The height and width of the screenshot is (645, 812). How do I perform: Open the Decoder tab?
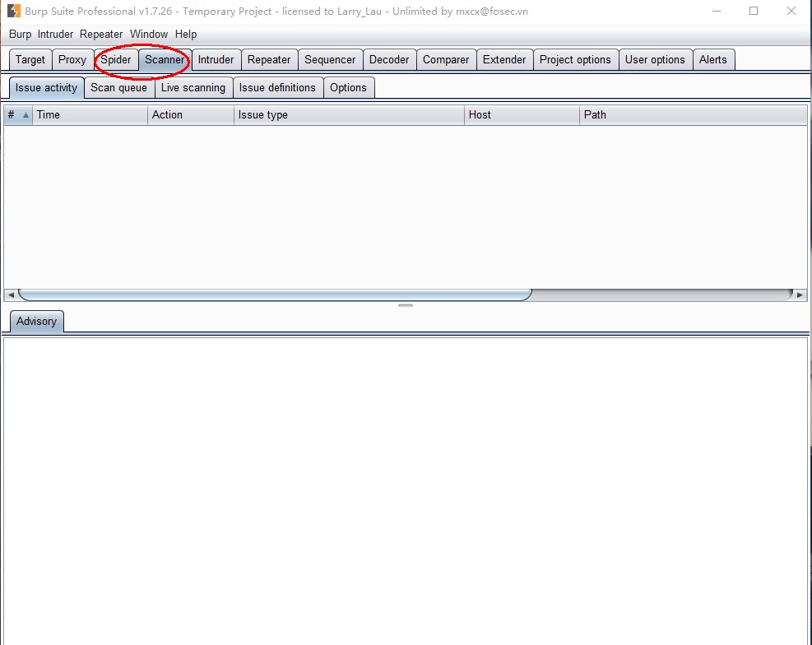(389, 59)
